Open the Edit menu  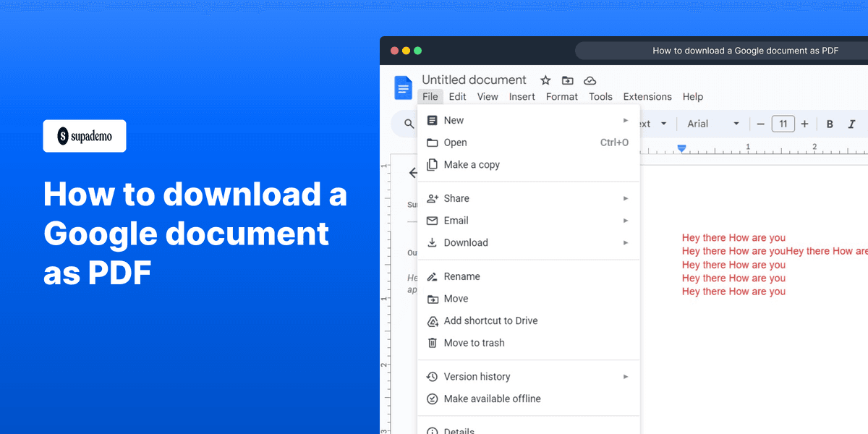pyautogui.click(x=457, y=96)
